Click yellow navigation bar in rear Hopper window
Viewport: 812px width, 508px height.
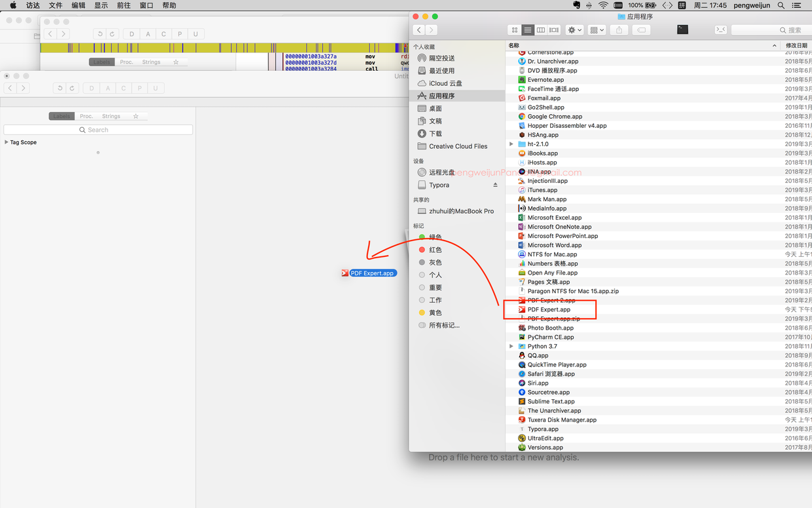tap(223, 47)
